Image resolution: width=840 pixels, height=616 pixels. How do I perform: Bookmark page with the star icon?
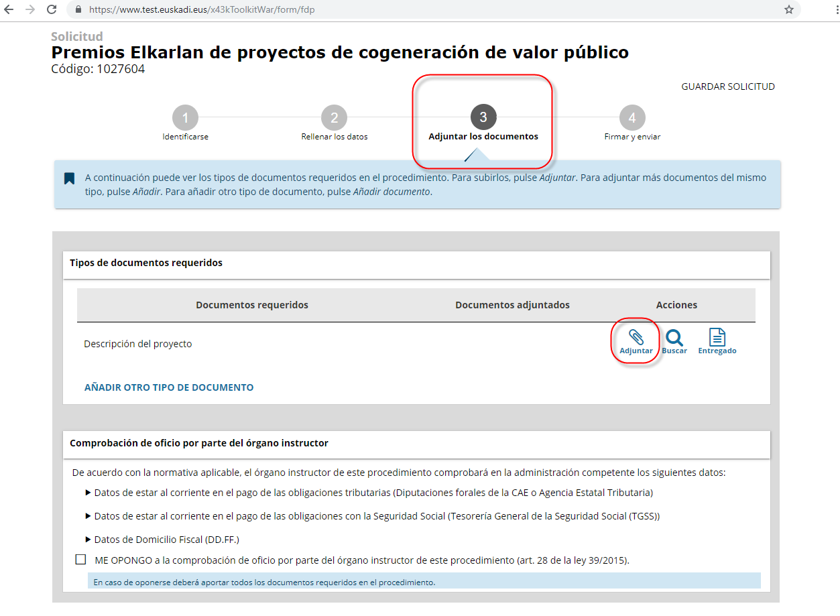[x=789, y=9]
